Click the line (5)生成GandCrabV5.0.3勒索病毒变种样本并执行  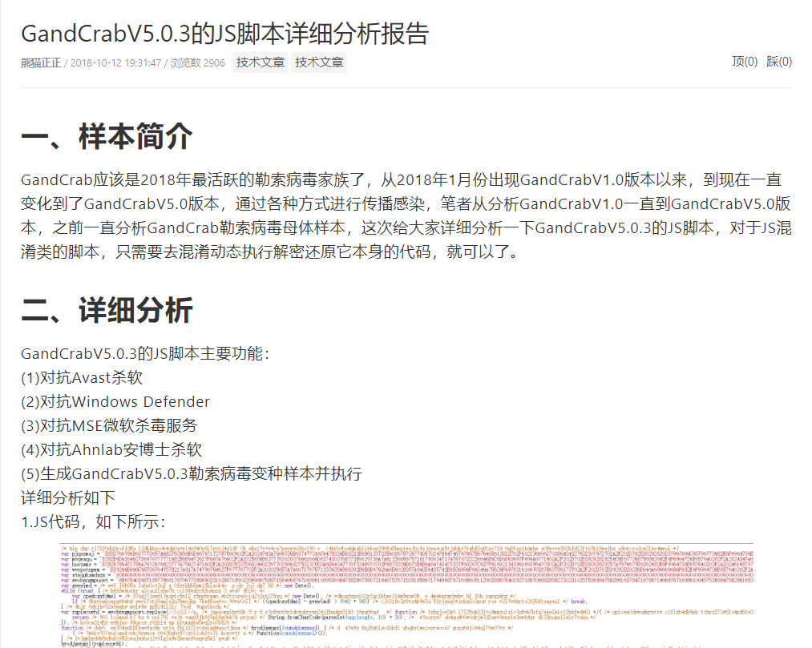click(192, 473)
